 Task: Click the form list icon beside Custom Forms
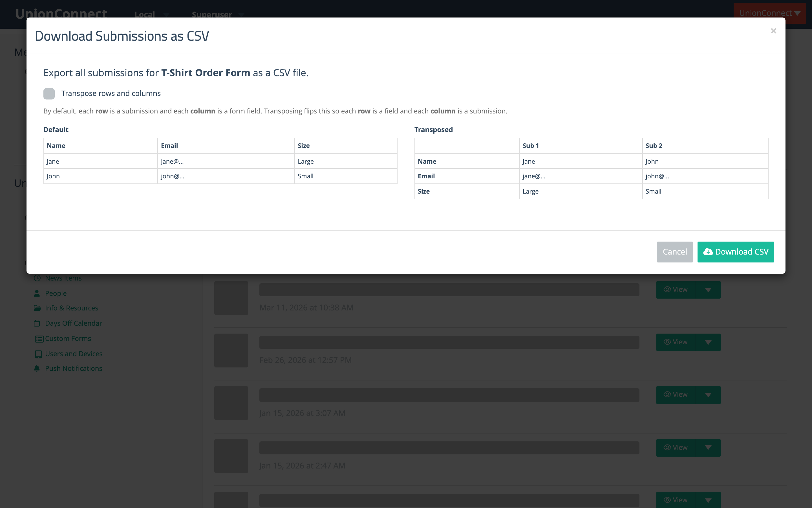39,339
